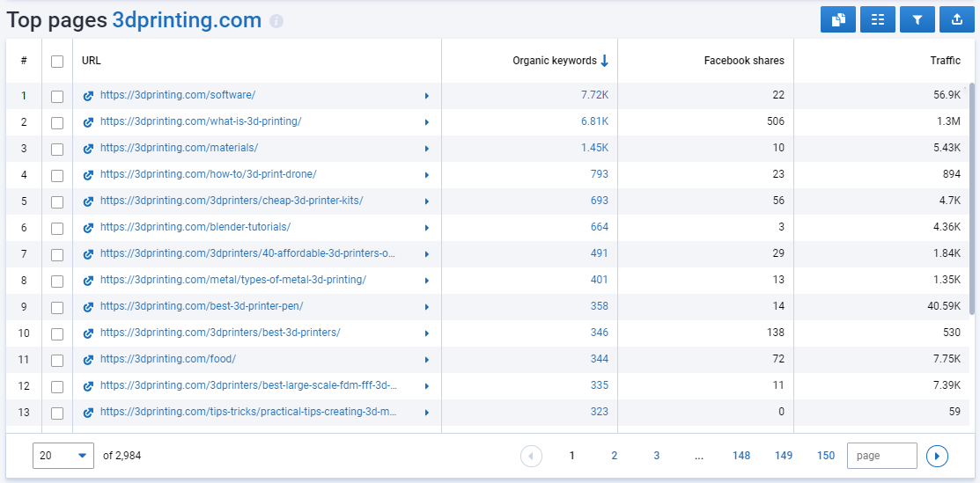The image size is (980, 483).
Task: Open the filter funnel button
Action: coord(917,20)
